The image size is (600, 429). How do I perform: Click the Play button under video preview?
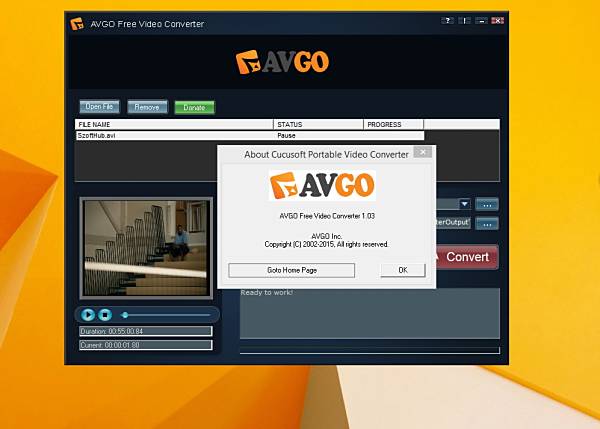coord(88,315)
